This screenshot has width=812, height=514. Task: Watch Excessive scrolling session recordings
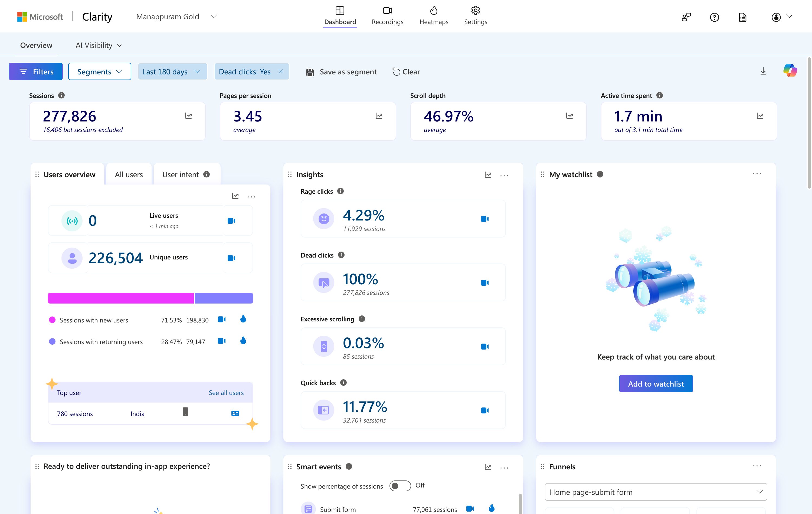coord(484,347)
